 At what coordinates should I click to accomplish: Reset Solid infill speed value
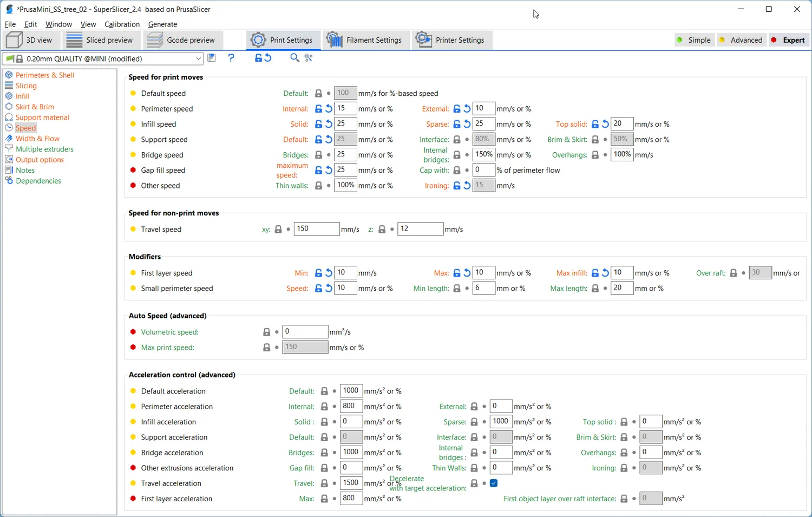click(x=329, y=124)
